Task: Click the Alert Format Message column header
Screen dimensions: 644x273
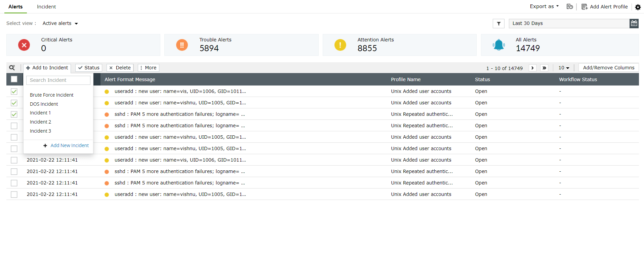Action: tap(130, 79)
